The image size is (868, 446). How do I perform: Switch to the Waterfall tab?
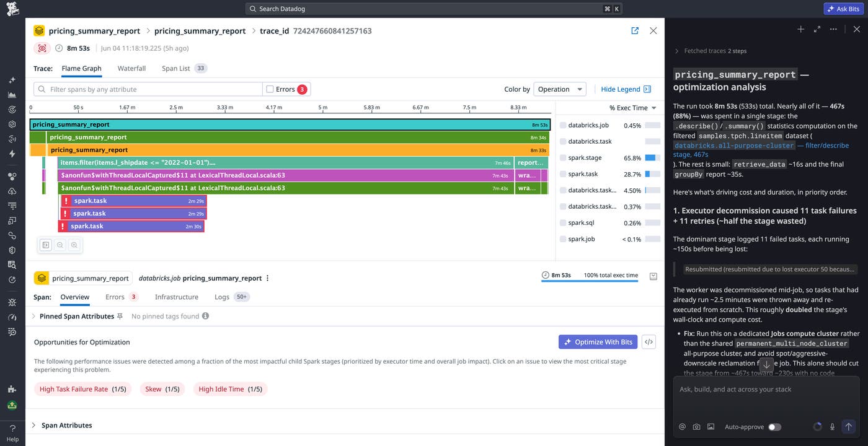click(x=131, y=68)
